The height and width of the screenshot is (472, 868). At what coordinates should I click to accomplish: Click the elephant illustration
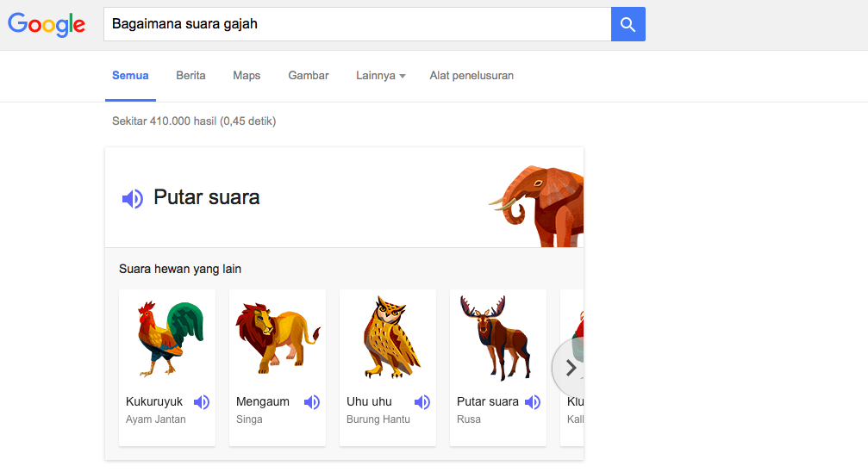coord(536,206)
